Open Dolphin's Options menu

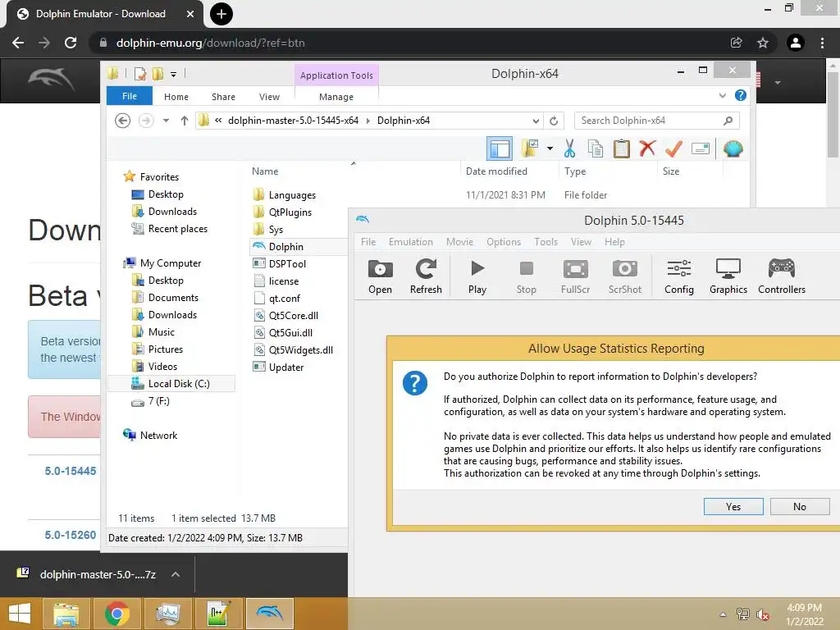[x=504, y=242]
